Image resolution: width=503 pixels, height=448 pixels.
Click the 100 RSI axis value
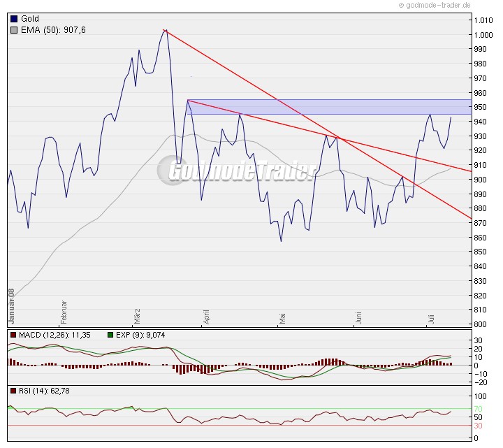point(480,396)
